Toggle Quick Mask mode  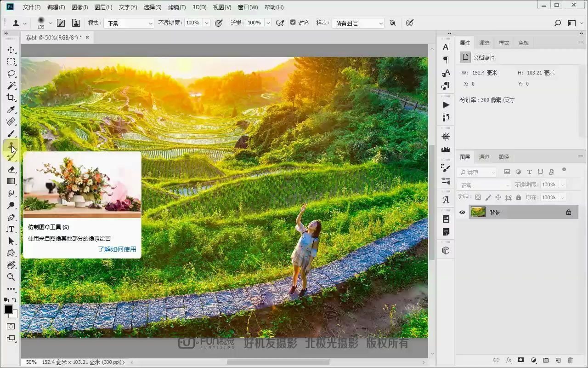pos(11,326)
